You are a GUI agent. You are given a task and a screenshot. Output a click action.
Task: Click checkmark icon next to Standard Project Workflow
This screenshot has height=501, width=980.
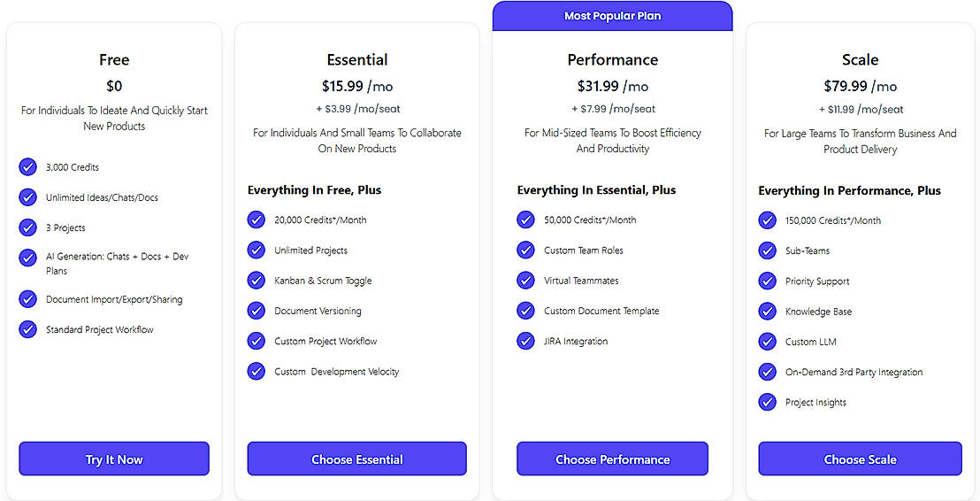click(28, 329)
